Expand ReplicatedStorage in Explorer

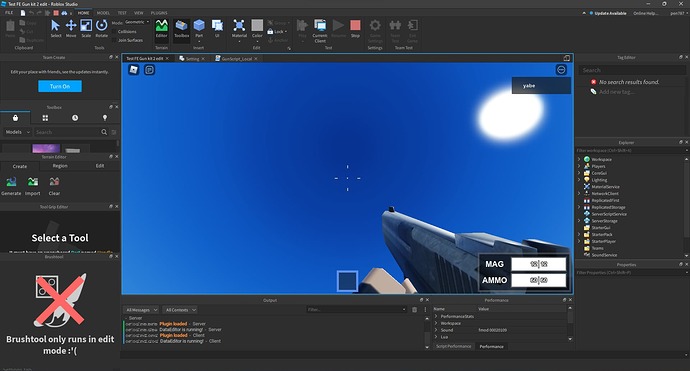(x=579, y=207)
